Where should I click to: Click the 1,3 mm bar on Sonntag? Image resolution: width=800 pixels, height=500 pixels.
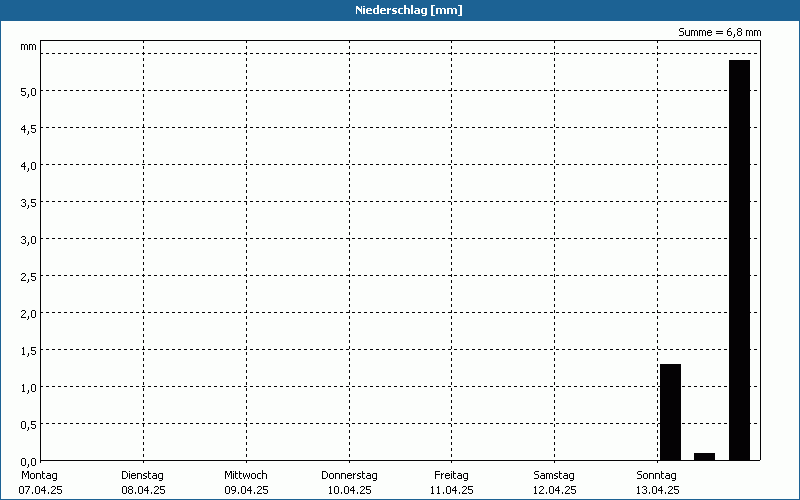670,412
